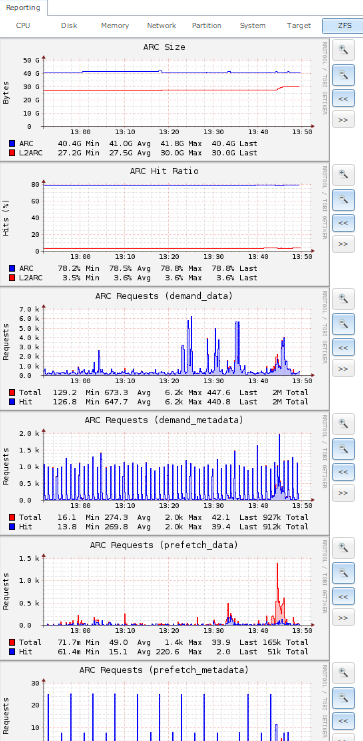Zoom in on the prefetch_metadata requests graph
363x741 pixels.
tap(343, 673)
